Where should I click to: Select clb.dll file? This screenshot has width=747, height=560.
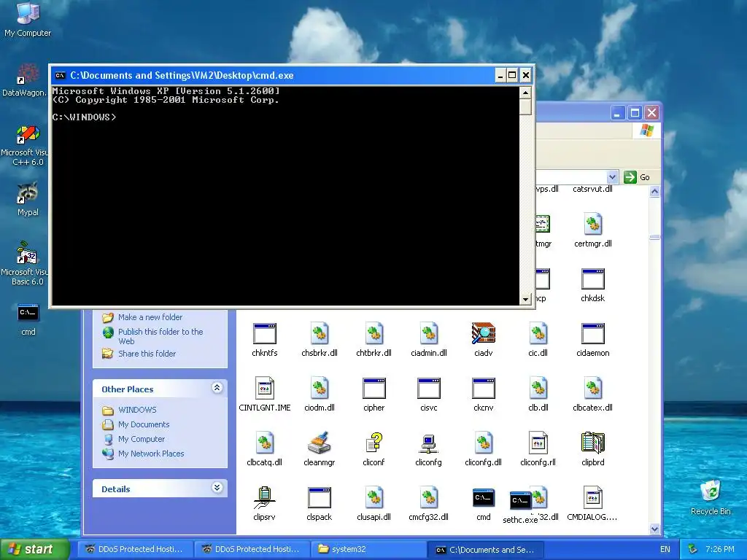point(538,394)
